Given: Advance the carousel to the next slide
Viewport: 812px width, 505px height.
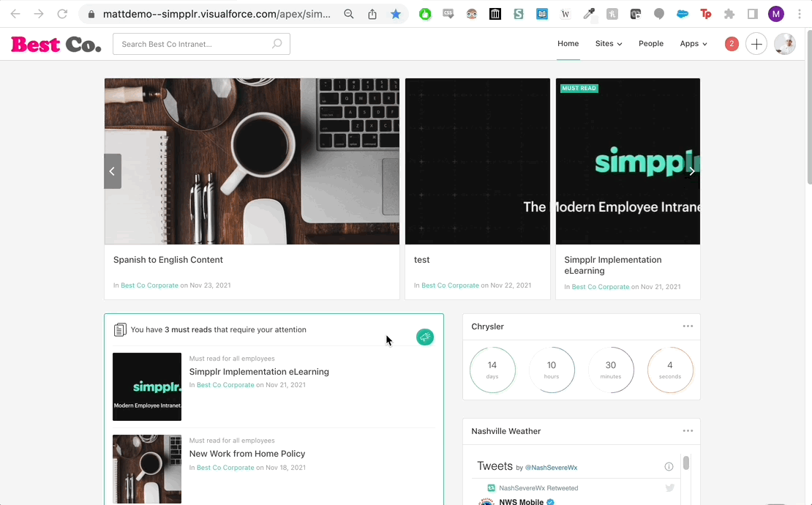Looking at the screenshot, I should point(691,171).
